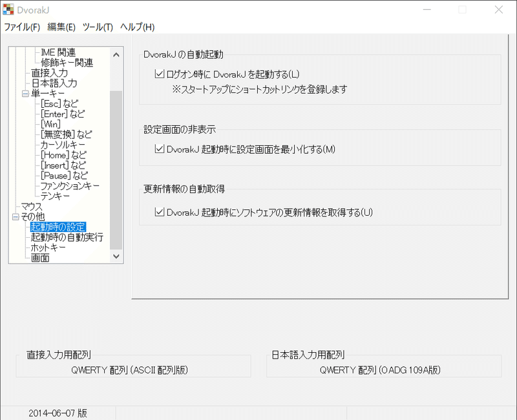Screen dimensions: 517x420
Task: Select 画面 in the tree
Action: (x=40, y=258)
